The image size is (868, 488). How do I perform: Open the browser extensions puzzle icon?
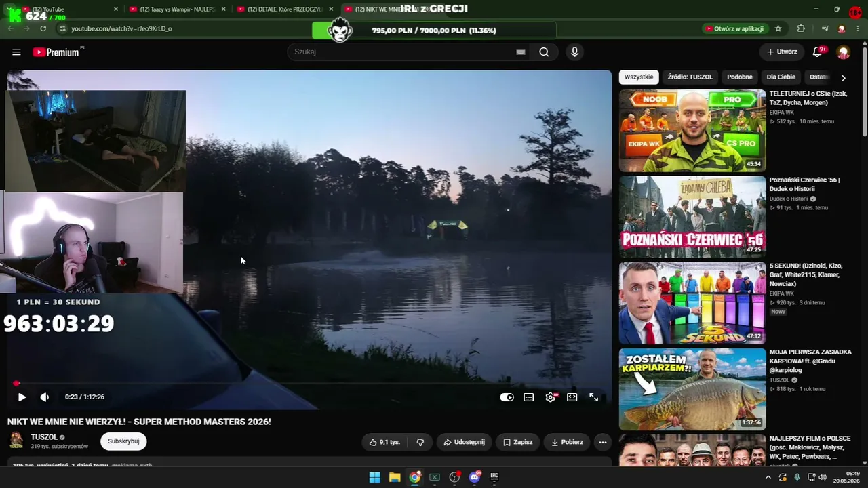click(801, 28)
